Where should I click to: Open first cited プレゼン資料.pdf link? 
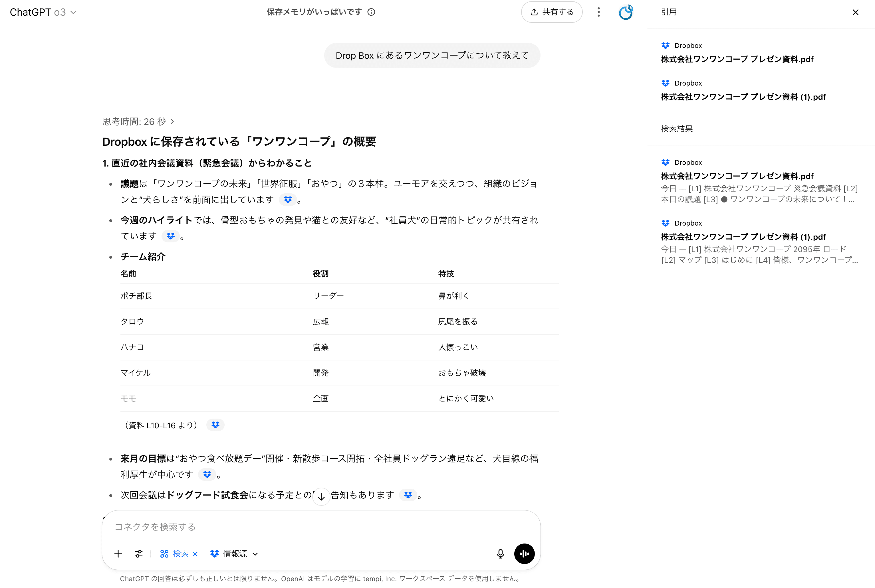click(737, 59)
